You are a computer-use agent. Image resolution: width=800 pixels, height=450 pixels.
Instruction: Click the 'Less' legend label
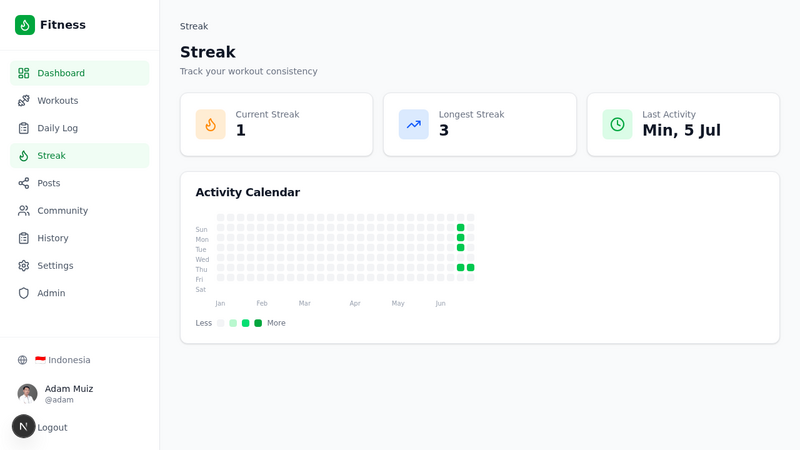click(204, 323)
